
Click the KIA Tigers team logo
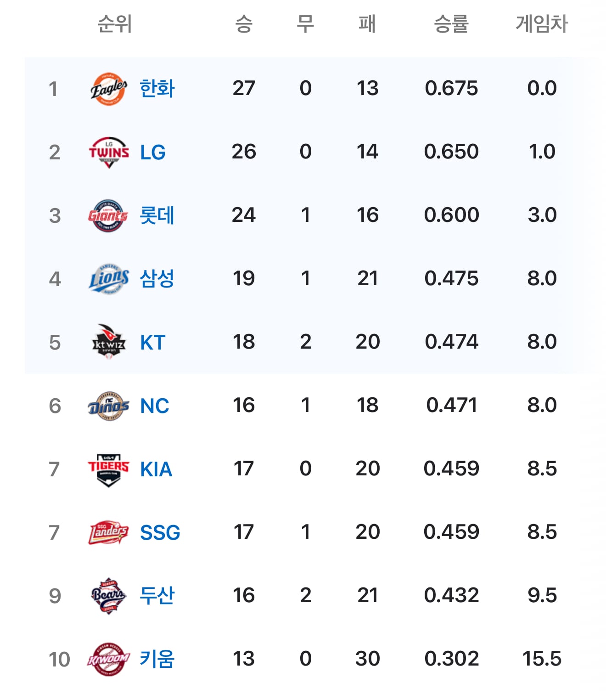(109, 470)
